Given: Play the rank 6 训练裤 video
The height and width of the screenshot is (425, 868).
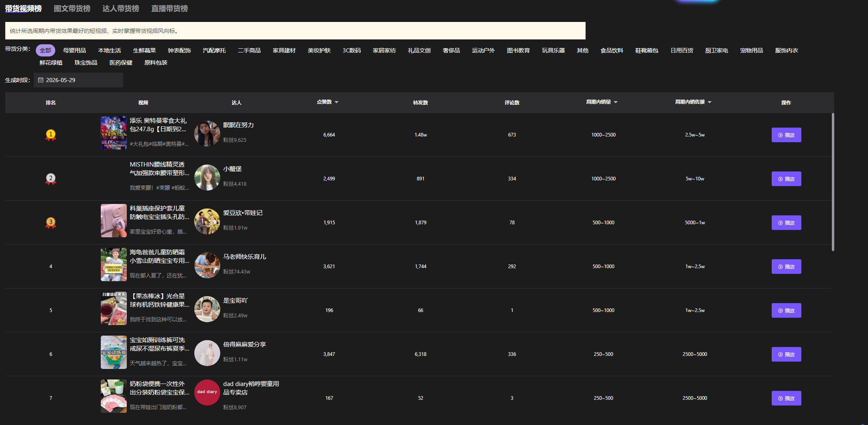Looking at the screenshot, I should tap(786, 354).
